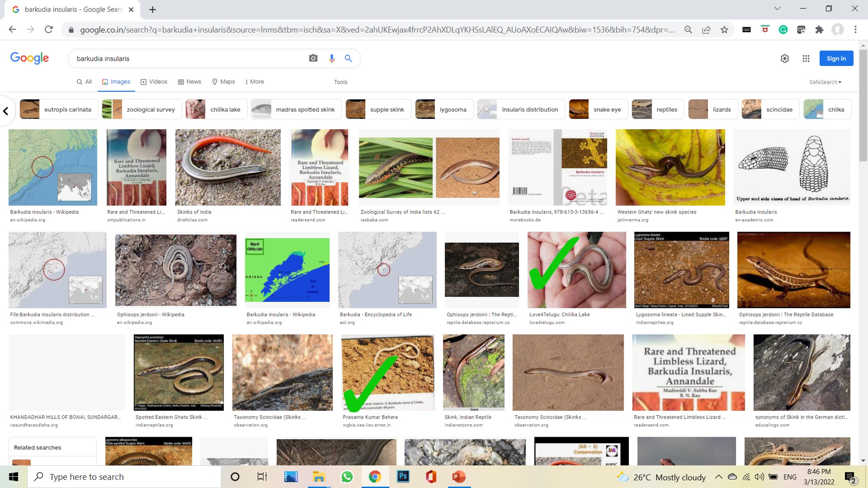This screenshot has height=488, width=868.
Task: Open Google Search settings gear
Action: pyautogui.click(x=785, y=58)
